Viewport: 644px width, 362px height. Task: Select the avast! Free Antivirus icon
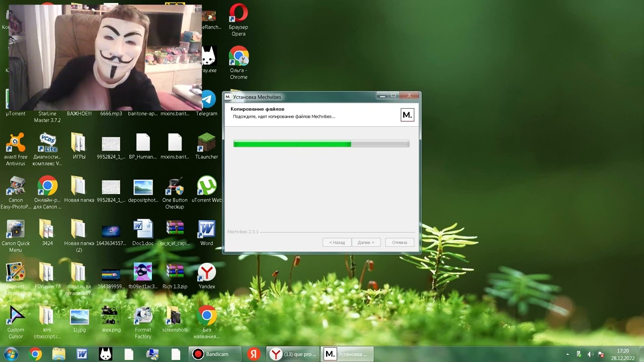[16, 150]
